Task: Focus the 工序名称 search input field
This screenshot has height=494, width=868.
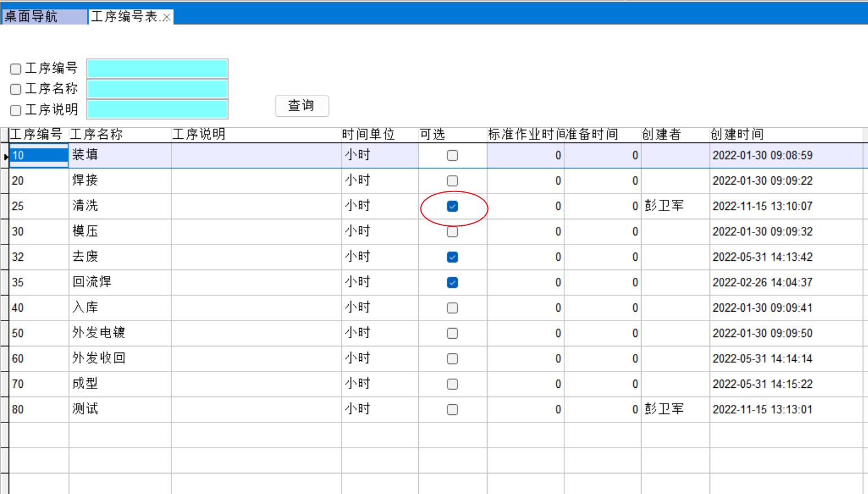Action: click(x=157, y=89)
